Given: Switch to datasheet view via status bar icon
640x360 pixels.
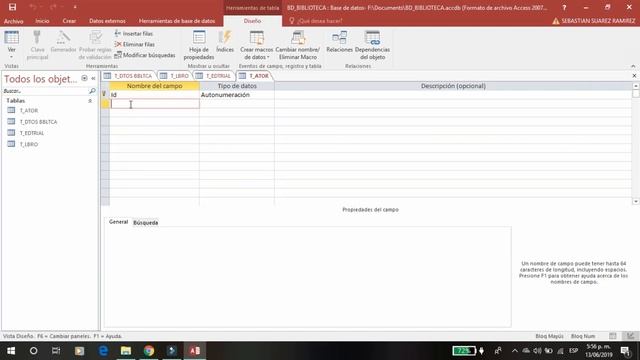Looking at the screenshot, I should pos(613,336).
